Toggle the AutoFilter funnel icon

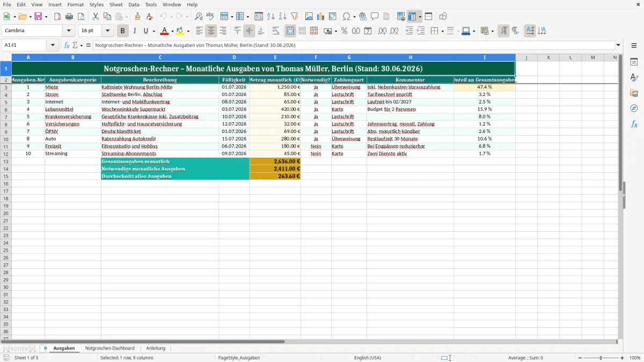pos(294,17)
